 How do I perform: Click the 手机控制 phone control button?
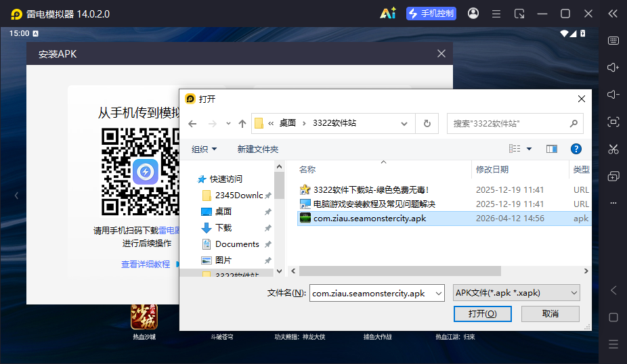click(x=431, y=14)
